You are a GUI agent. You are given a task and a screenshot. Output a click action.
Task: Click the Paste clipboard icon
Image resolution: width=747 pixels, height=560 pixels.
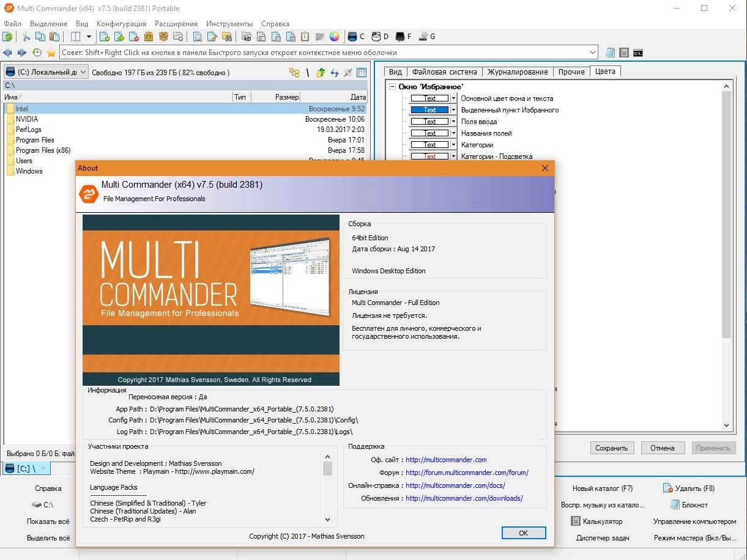(54, 37)
